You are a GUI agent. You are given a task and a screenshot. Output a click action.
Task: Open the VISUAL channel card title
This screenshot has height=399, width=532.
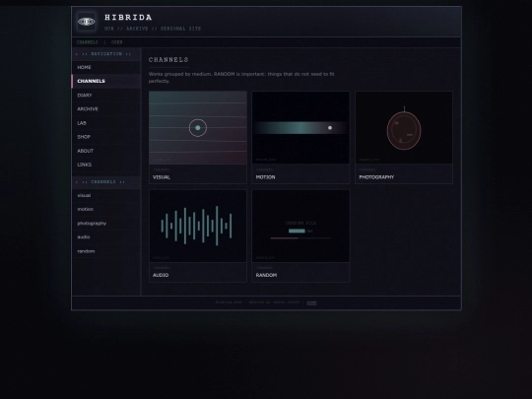162,177
